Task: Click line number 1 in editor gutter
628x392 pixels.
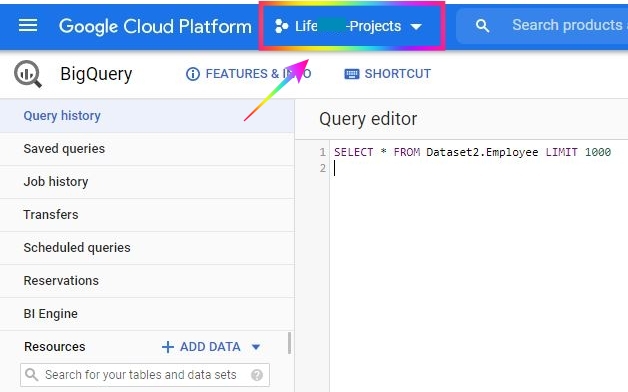Action: (323, 152)
